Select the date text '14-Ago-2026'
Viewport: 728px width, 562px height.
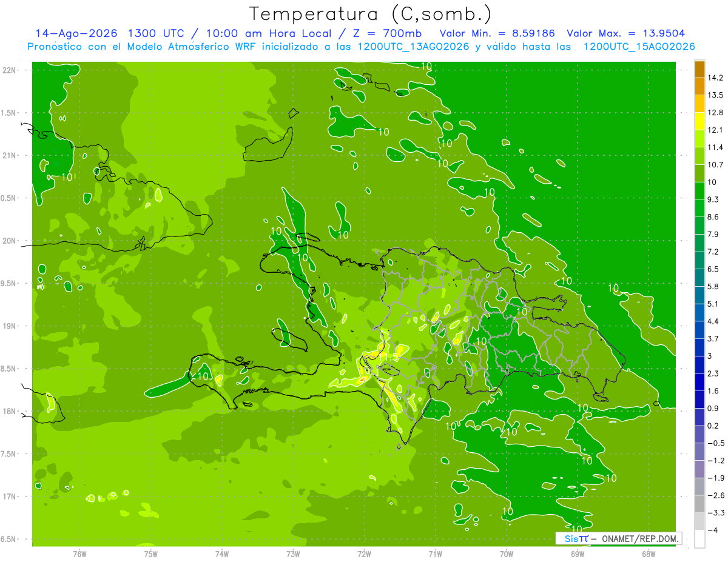point(76,33)
